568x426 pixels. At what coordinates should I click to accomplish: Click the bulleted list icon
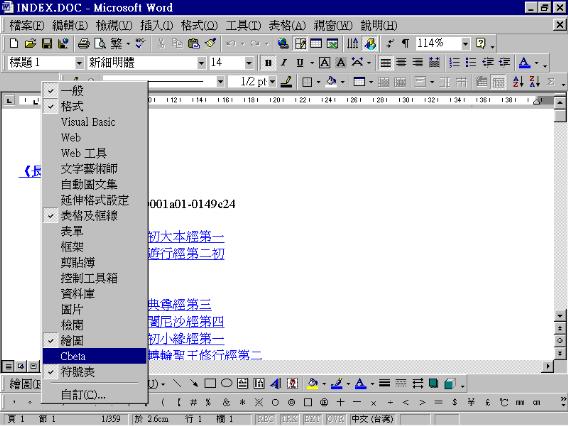coord(471,63)
